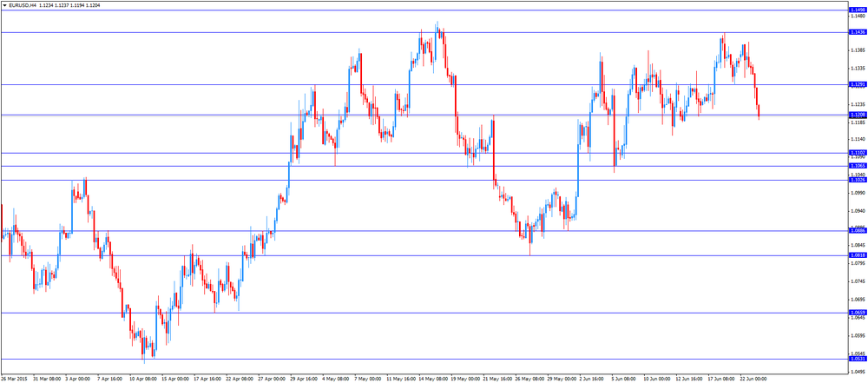
Task: Click the 1.0990 price axis label
Action: click(x=858, y=193)
